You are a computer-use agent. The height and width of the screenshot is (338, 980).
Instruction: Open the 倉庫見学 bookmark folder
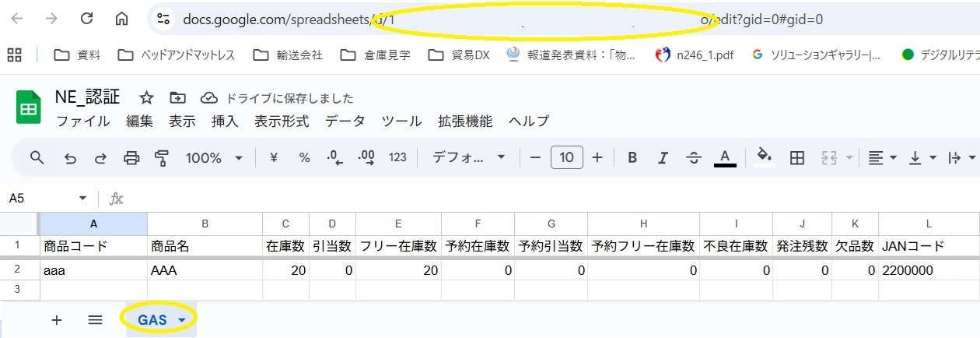point(376,55)
